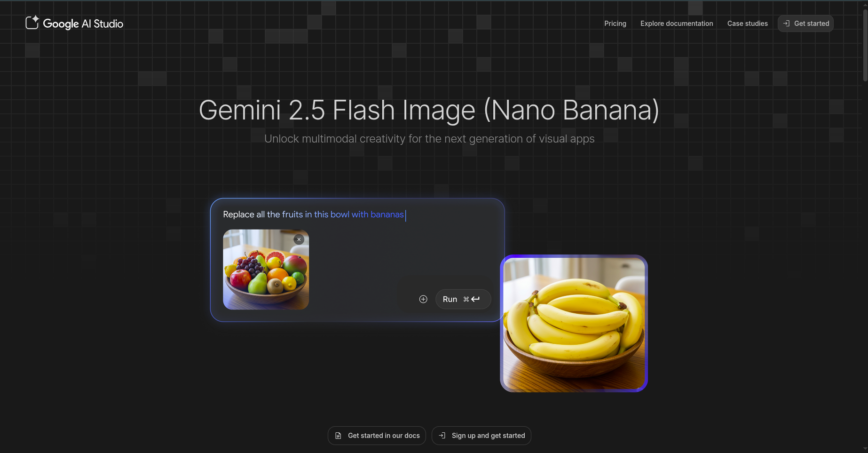The width and height of the screenshot is (868, 453).
Task: Click Sign up and get started button
Action: point(481,436)
